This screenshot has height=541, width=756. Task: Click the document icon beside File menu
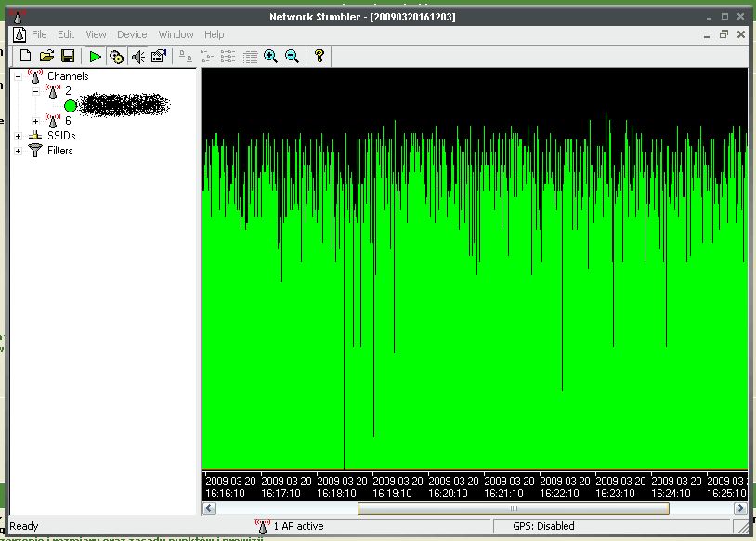pyautogui.click(x=20, y=34)
